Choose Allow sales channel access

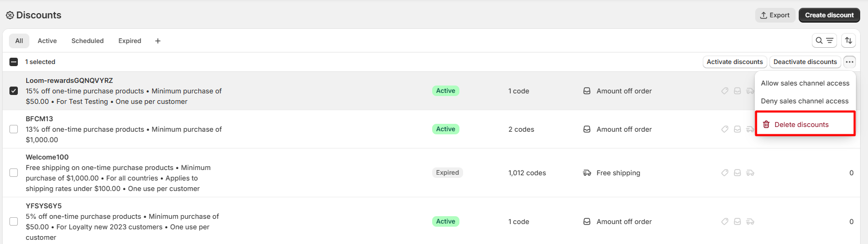coord(805,83)
